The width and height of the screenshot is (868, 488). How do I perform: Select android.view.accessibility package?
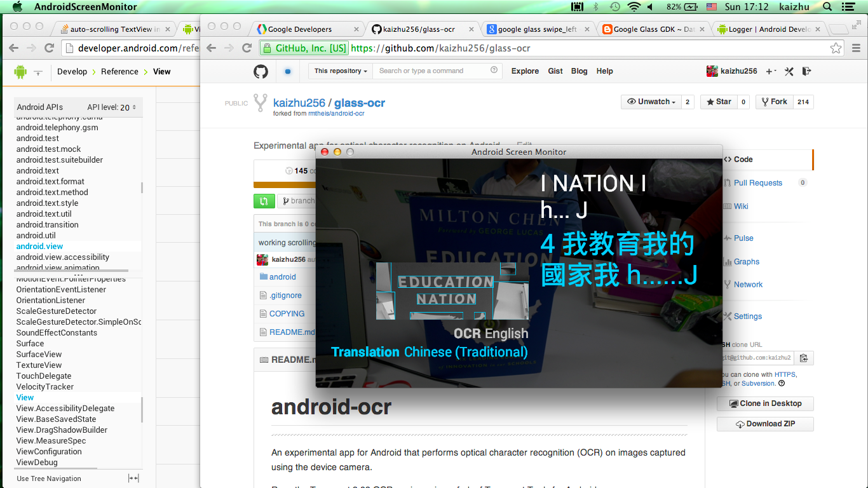coord(63,257)
